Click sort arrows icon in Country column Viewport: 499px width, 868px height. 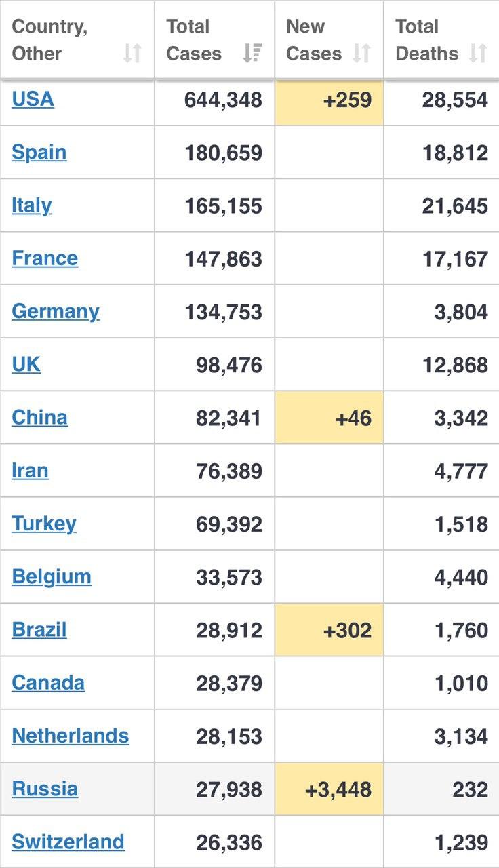(132, 54)
